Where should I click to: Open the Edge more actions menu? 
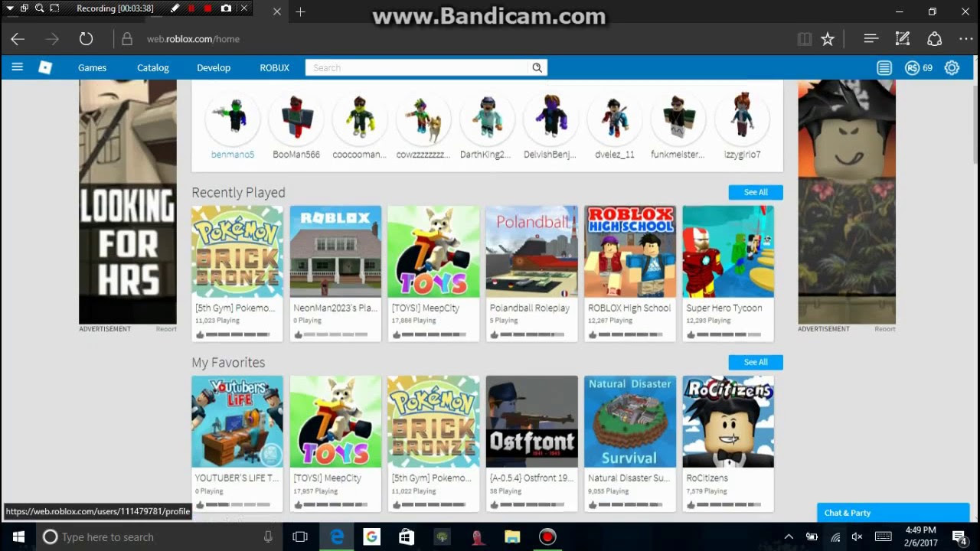pyautogui.click(x=965, y=39)
